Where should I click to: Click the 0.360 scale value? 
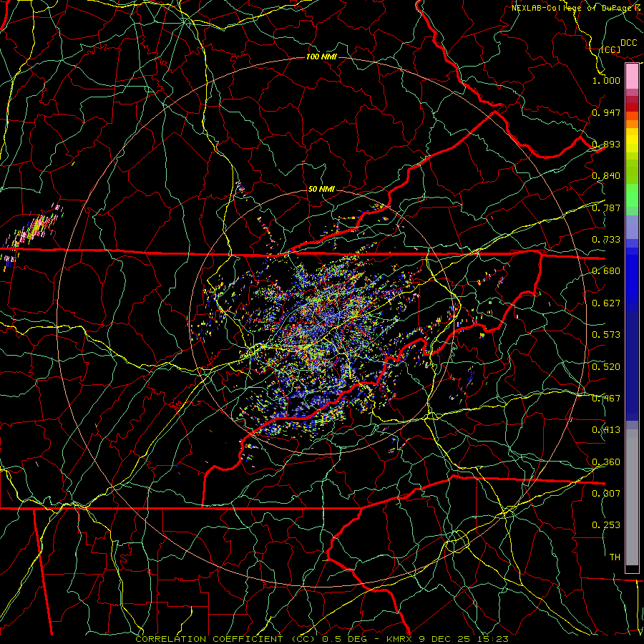[606, 462]
